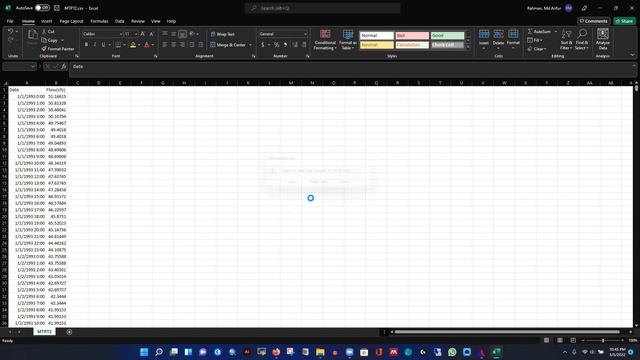Open Format as Table gallery

coord(348,40)
